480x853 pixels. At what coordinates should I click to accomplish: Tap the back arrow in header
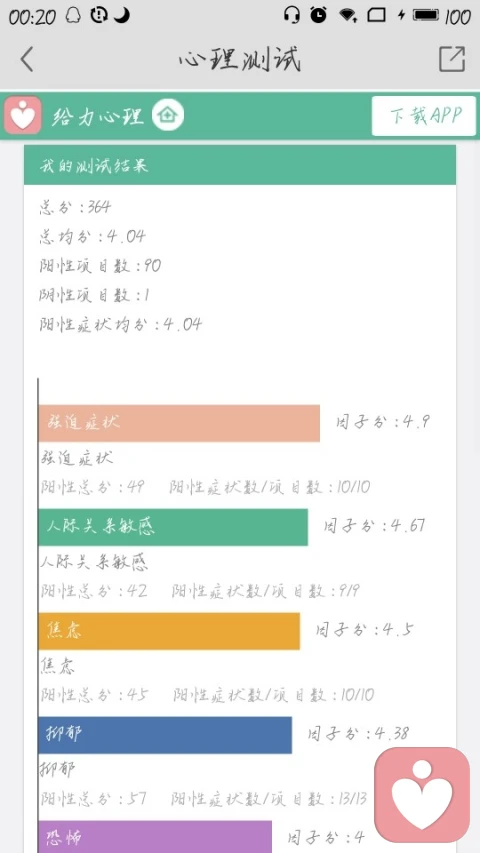click(27, 59)
